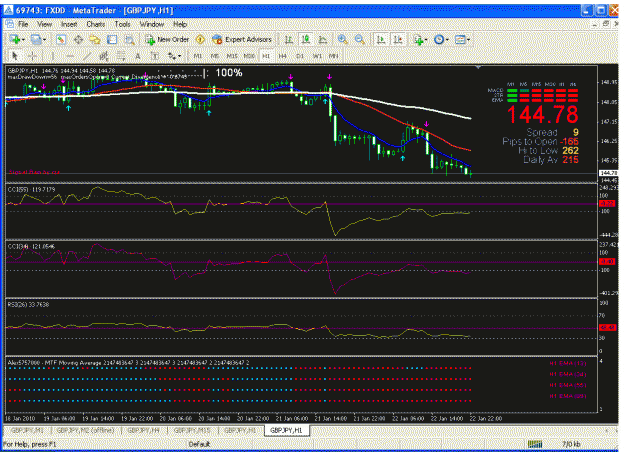Viewport: 625px width, 452px height.
Task: Toggle the Market Watch window
Action: [61, 39]
